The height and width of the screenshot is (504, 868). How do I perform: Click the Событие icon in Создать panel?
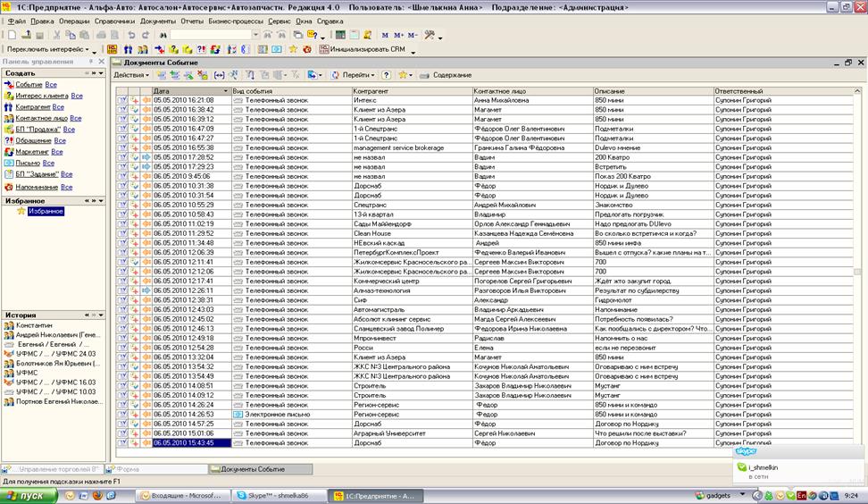click(x=9, y=85)
